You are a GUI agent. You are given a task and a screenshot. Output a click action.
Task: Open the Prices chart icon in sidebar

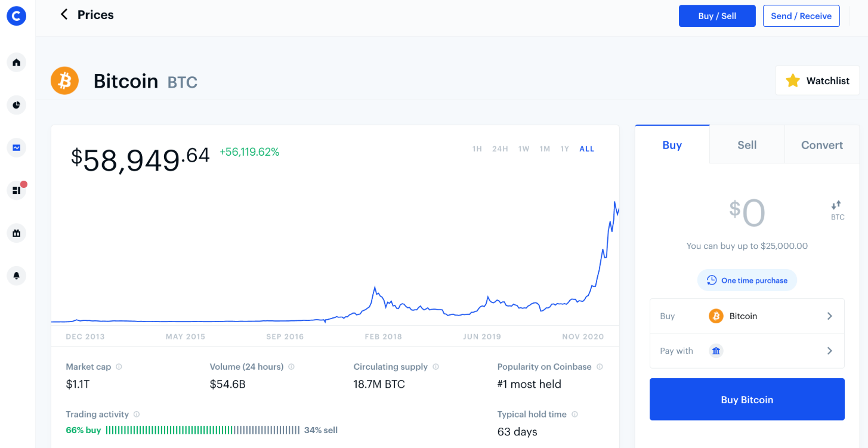click(x=16, y=147)
